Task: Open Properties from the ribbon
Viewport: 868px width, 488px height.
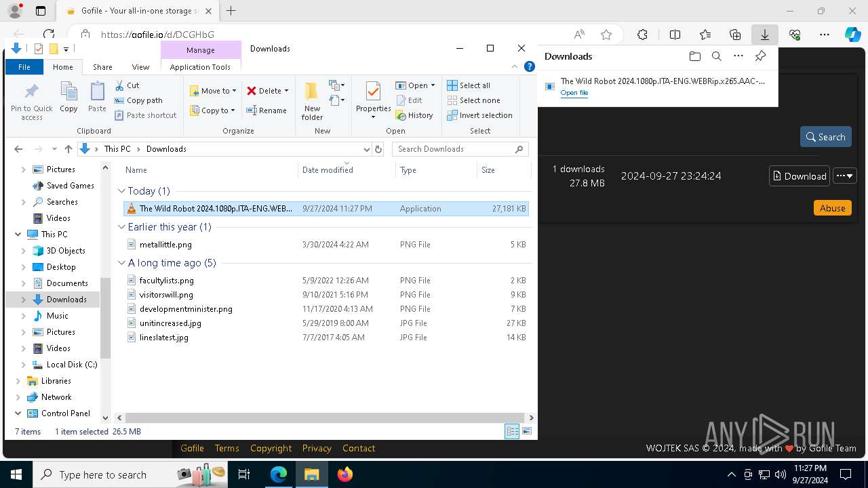Action: [373, 100]
